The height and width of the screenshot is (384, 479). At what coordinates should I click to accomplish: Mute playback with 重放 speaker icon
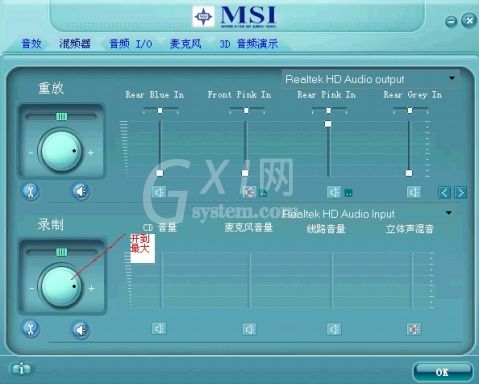tap(81, 192)
